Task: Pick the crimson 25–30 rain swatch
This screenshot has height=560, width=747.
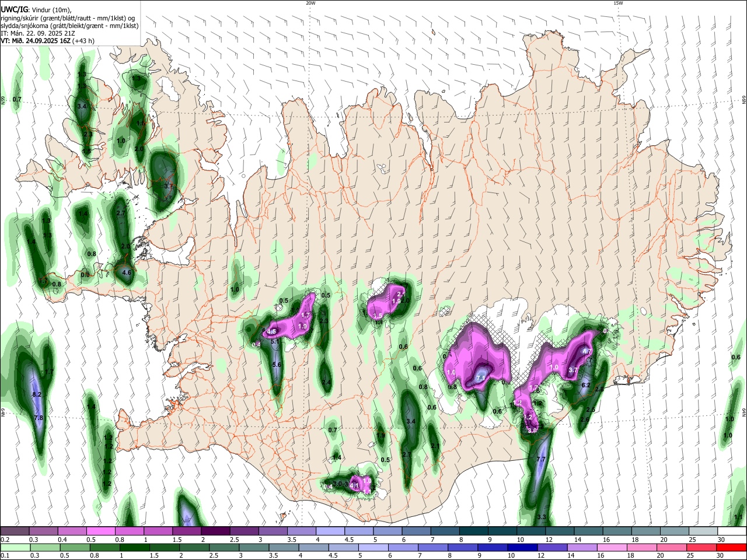Action: point(703,547)
